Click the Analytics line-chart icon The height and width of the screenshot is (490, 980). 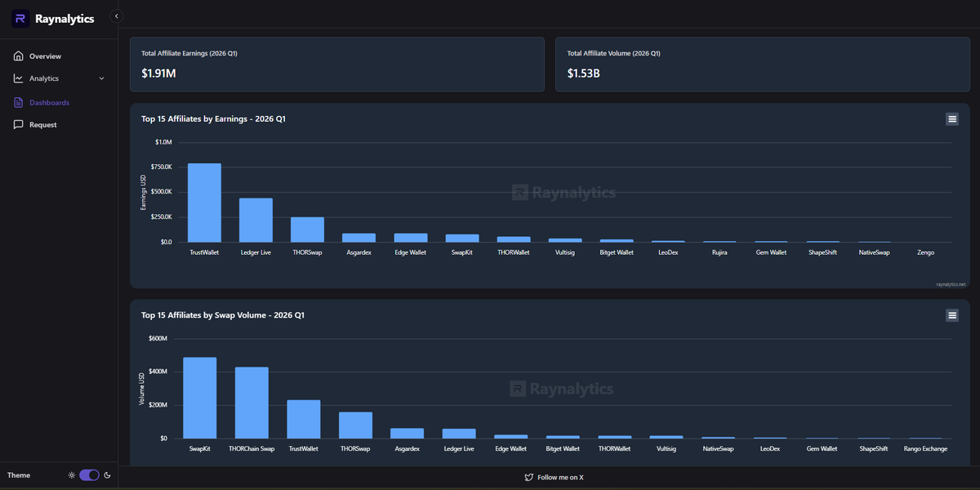(19, 78)
